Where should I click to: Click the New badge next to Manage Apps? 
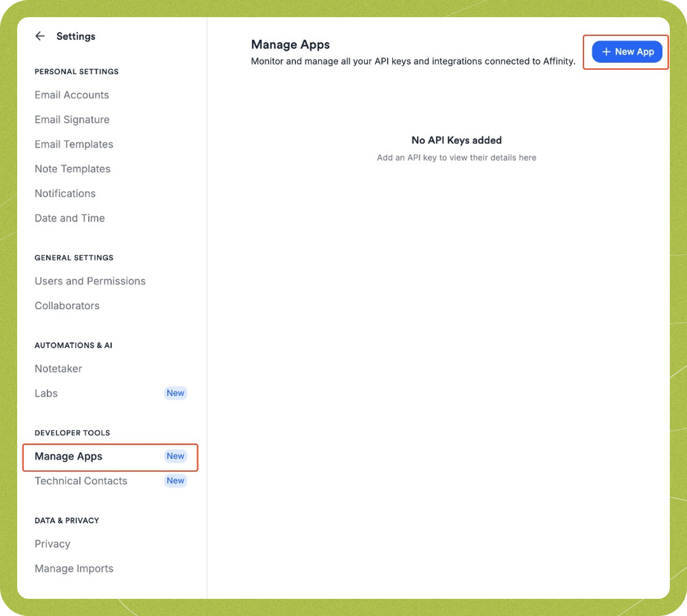[x=176, y=456]
